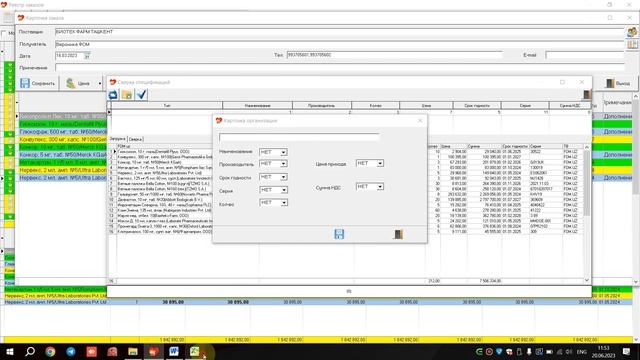Open Excel from the taskbar
640x360 pixels.
[x=195, y=351]
